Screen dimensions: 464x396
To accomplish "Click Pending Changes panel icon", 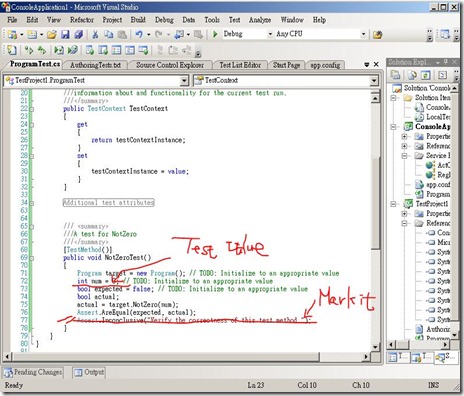I will tap(8, 373).
